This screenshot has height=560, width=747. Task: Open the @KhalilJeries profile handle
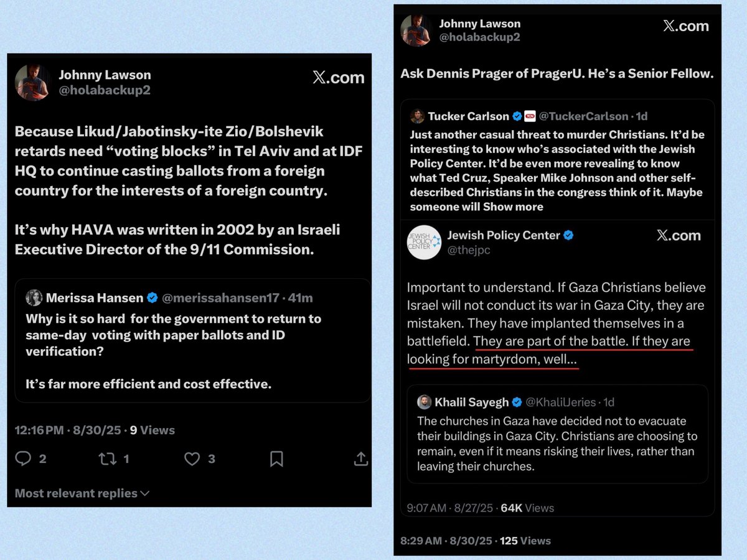[561, 402]
